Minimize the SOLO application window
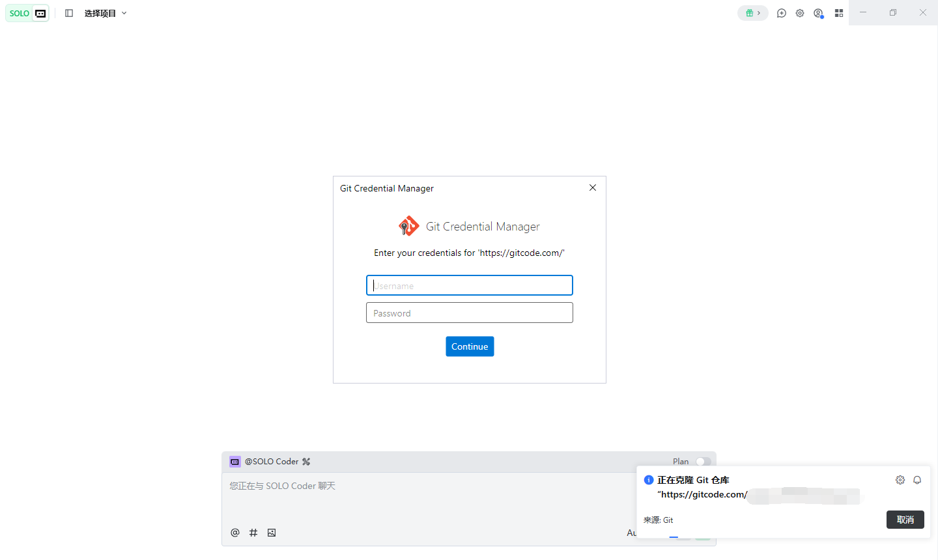This screenshot has width=938, height=560. coord(863,12)
